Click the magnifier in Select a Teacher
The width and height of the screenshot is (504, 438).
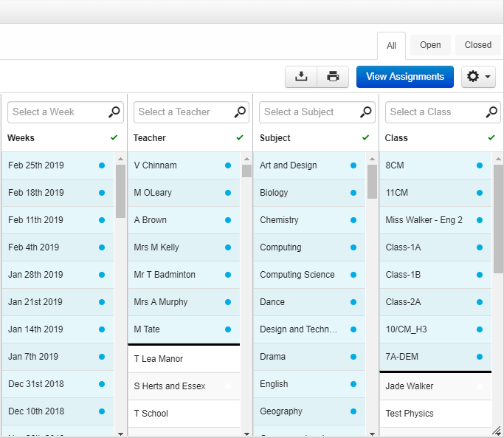click(x=240, y=112)
